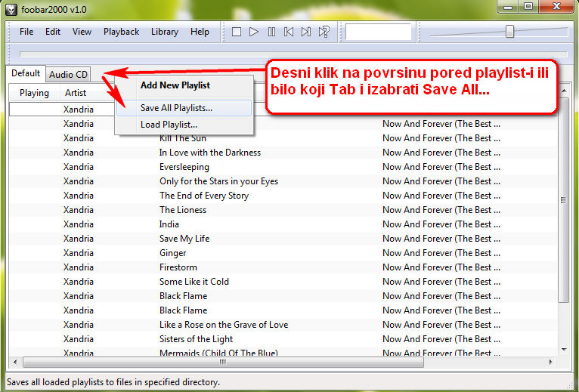The width and height of the screenshot is (579, 392).
Task: Sort by the Playing column header
Action: (34, 93)
